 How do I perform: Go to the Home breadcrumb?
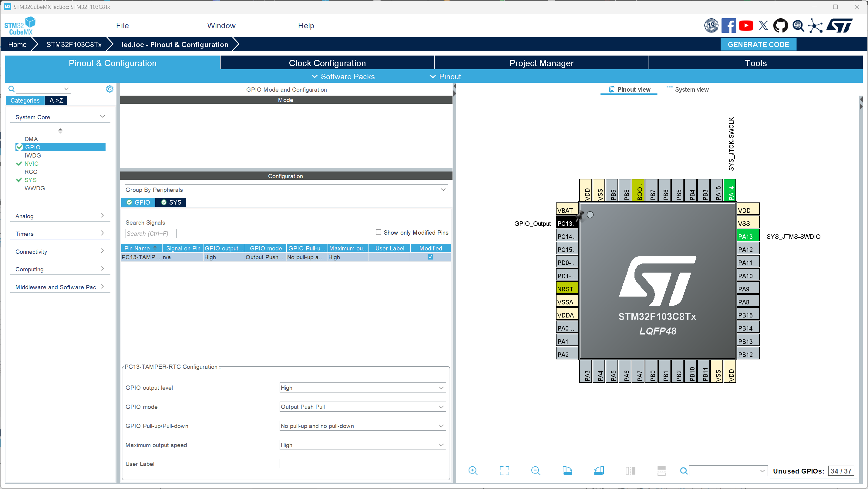click(x=17, y=44)
